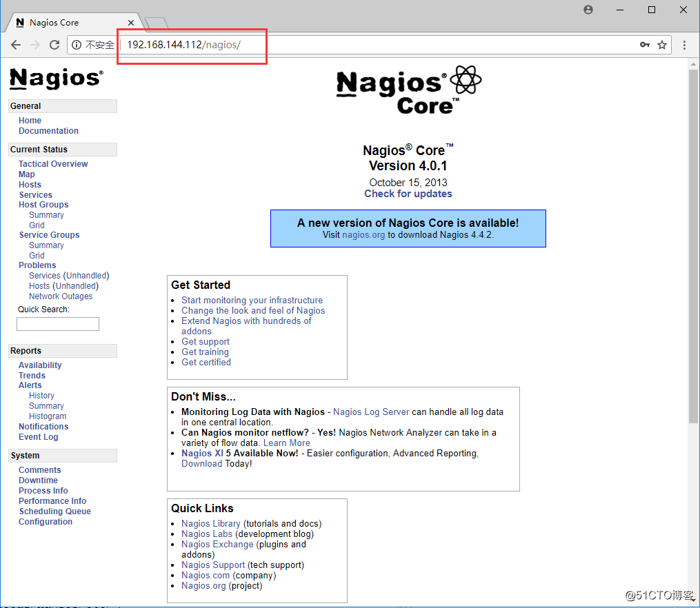Open Service Groups

pos(49,234)
